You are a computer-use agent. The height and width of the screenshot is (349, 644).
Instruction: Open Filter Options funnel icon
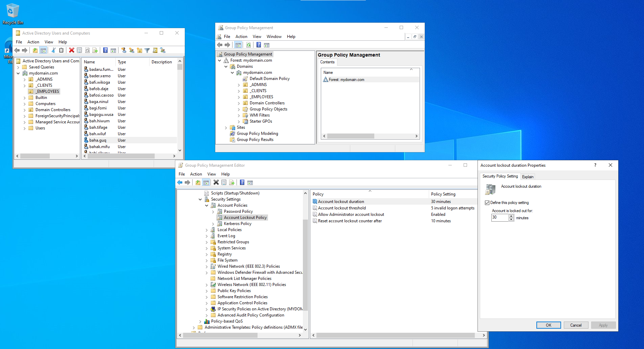(x=147, y=50)
